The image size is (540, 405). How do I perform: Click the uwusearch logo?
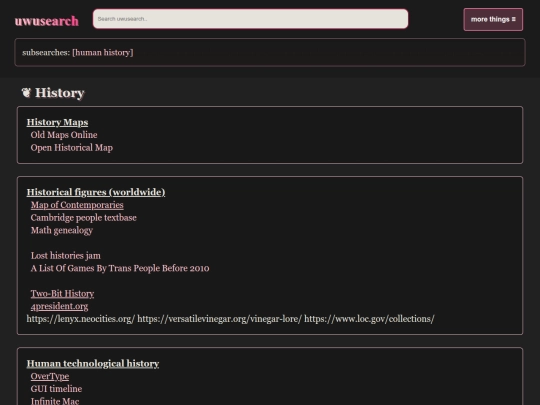pos(46,21)
